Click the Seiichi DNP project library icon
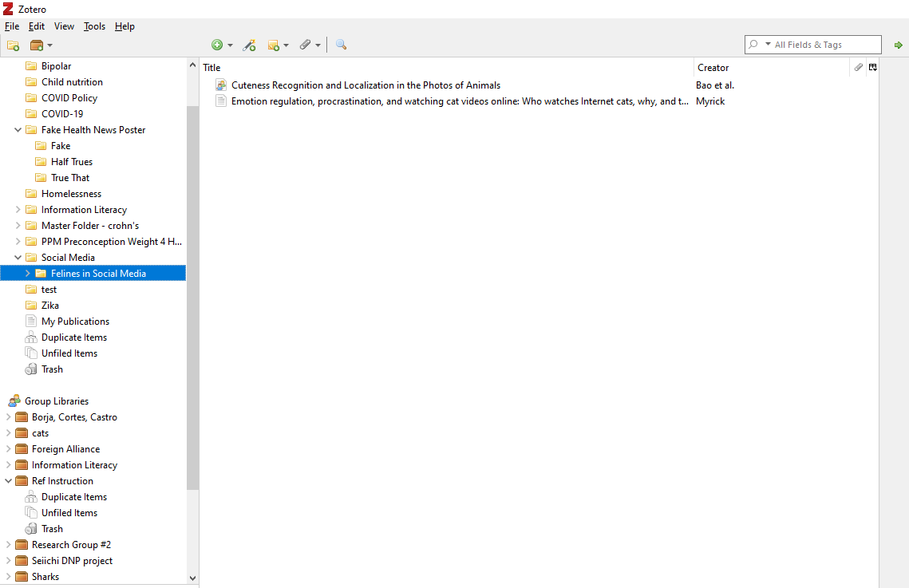Viewport: 909px width, 588px height. (x=22, y=560)
